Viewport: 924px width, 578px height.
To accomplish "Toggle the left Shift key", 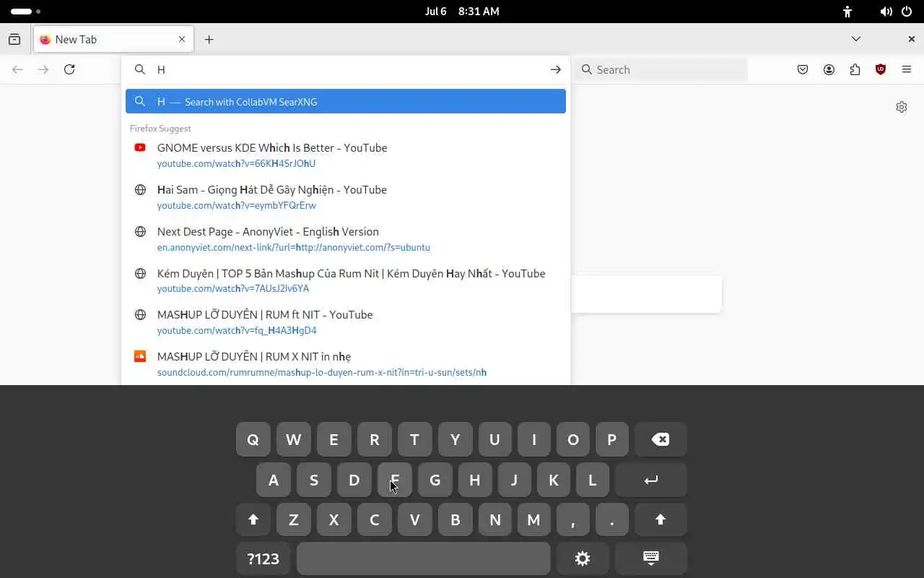I will click(x=253, y=519).
